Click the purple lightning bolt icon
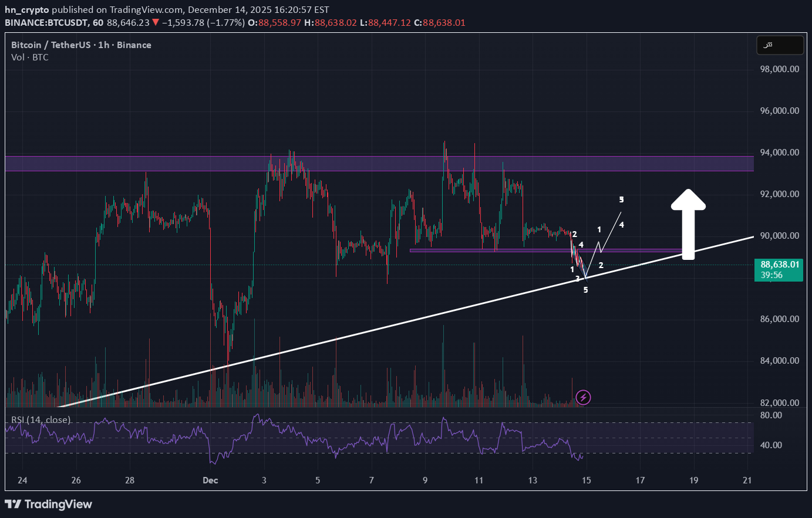 tap(583, 398)
